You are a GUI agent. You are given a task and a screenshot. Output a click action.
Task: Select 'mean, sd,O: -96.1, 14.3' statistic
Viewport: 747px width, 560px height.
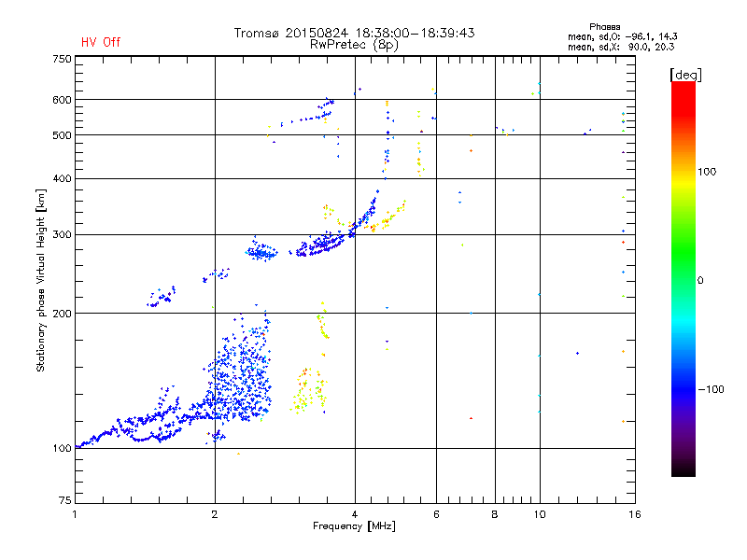(622, 36)
